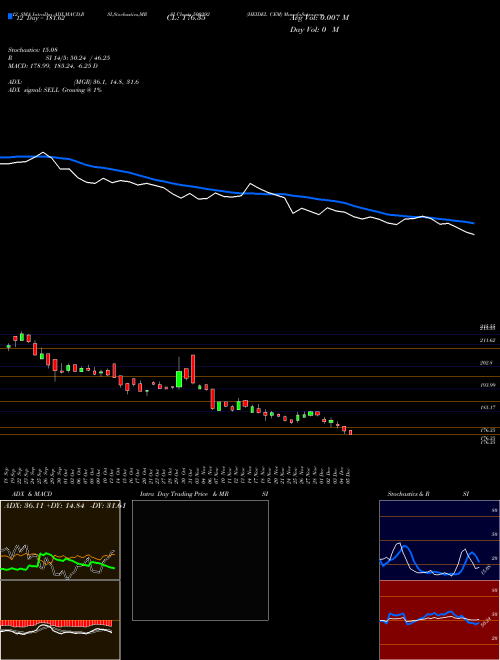Click the 'ADX: 36.11 +DY: 14.84' readout

point(46,506)
